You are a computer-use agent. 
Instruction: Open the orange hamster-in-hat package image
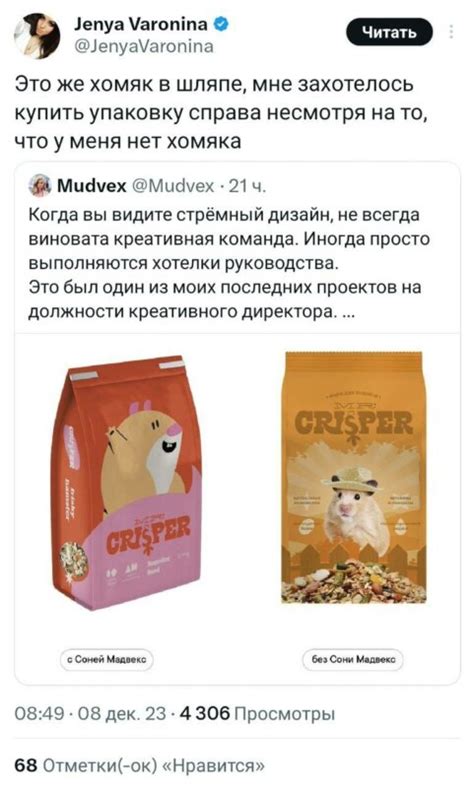(x=354, y=477)
